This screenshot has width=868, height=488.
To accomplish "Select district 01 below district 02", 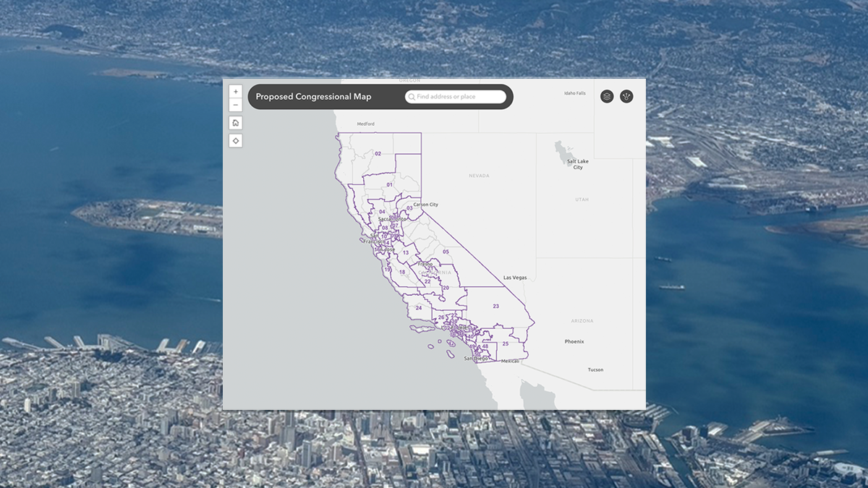I will pyautogui.click(x=389, y=184).
